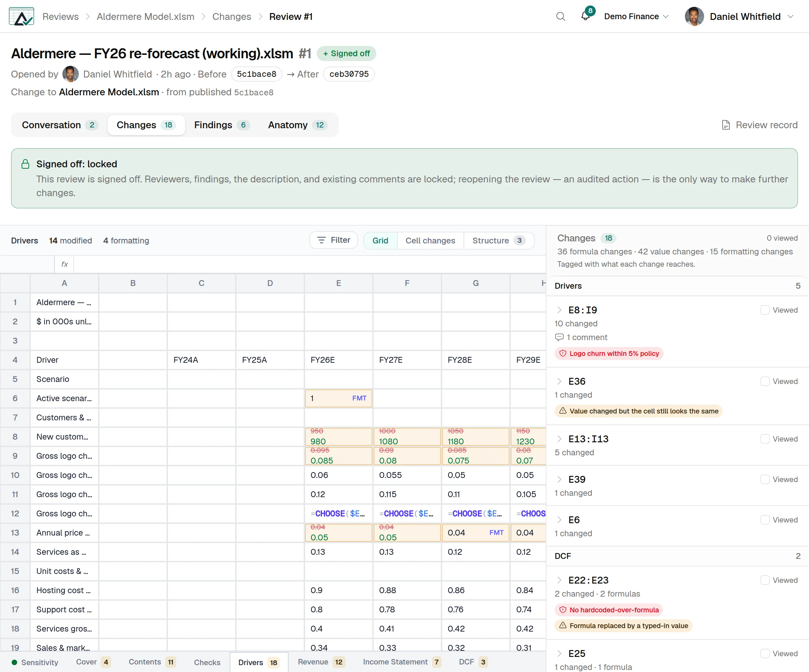This screenshot has width=809, height=672.
Task: Click the app logo in the header
Action: [x=22, y=16]
